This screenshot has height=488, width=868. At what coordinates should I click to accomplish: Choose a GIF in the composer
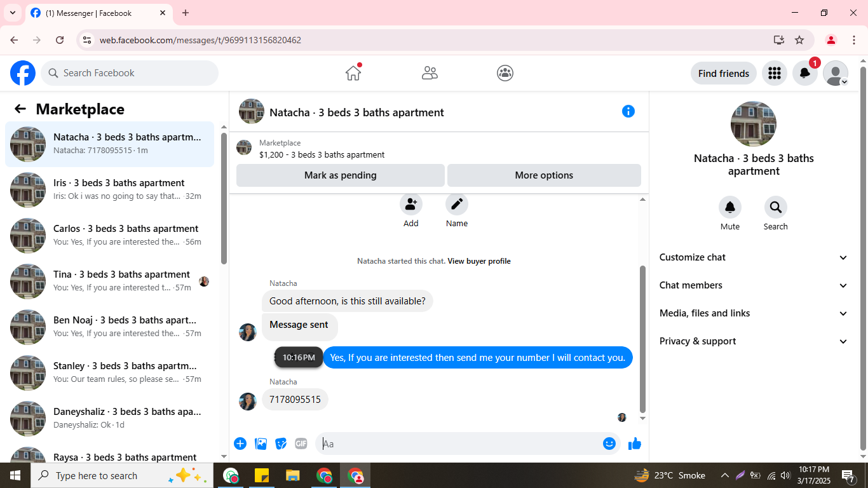click(301, 444)
